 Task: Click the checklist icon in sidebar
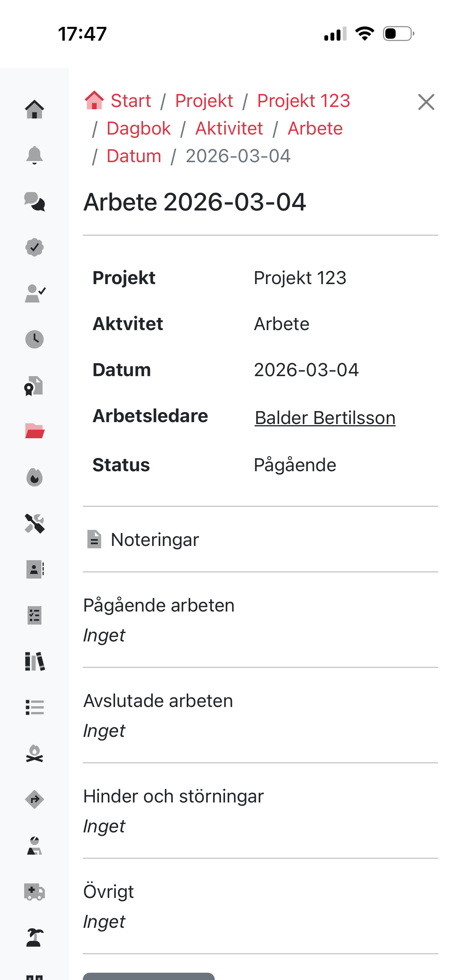click(35, 615)
